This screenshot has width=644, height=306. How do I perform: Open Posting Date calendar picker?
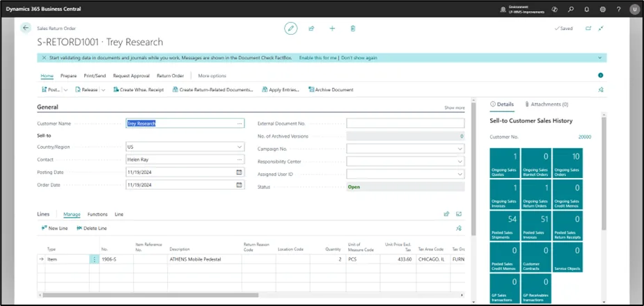[239, 172]
